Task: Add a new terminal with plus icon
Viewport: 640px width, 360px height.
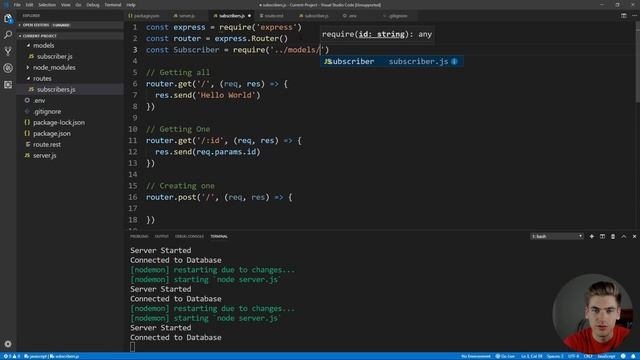Action: coord(592,236)
